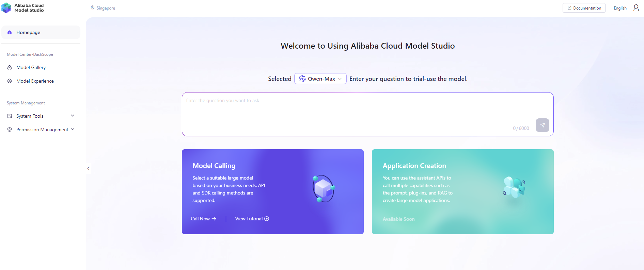
Task: Click the play icon beside View Tutorial
Action: pyautogui.click(x=267, y=219)
